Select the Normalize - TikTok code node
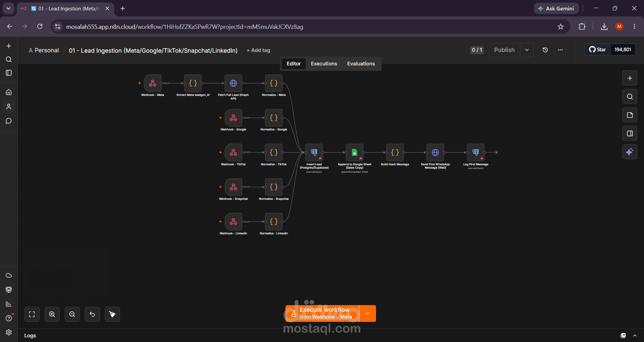Viewport: 644px width, 342px height. pos(274,153)
